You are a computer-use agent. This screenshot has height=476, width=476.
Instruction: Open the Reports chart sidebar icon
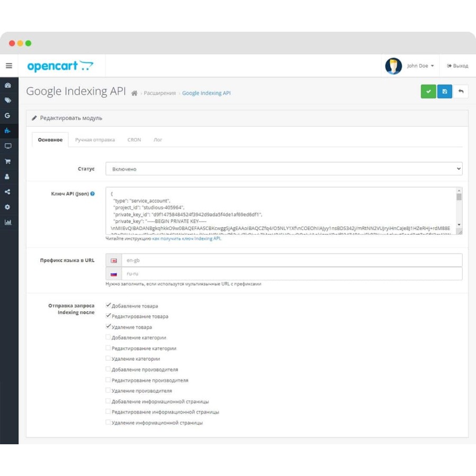tap(8, 222)
